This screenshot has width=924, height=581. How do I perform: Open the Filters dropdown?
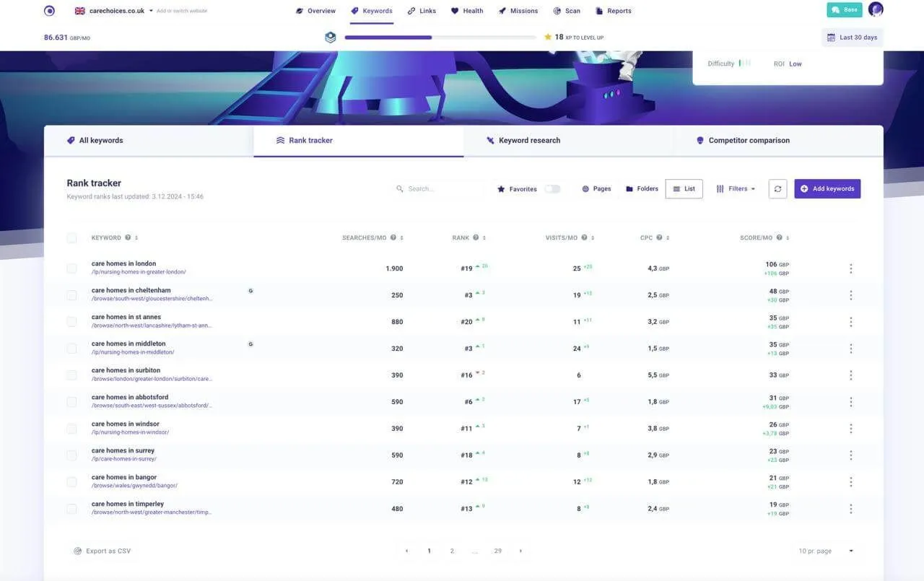(736, 189)
